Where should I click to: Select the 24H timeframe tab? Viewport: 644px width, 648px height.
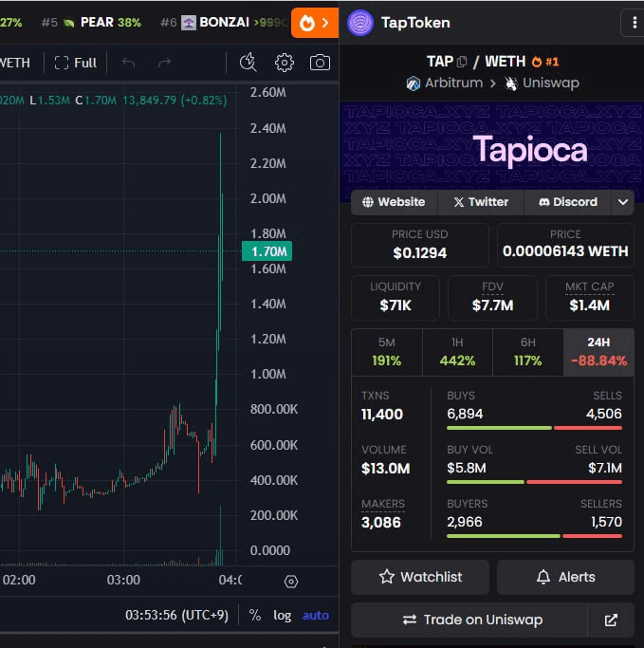point(598,352)
